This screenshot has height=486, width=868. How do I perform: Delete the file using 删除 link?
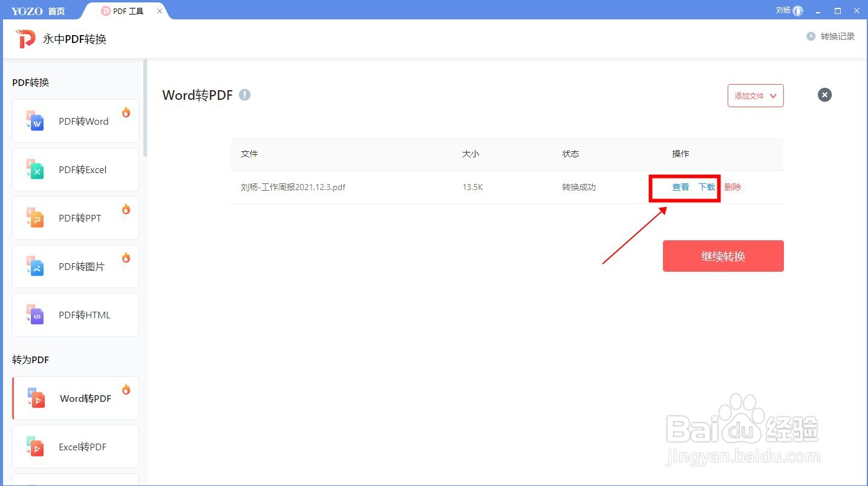[733, 187]
